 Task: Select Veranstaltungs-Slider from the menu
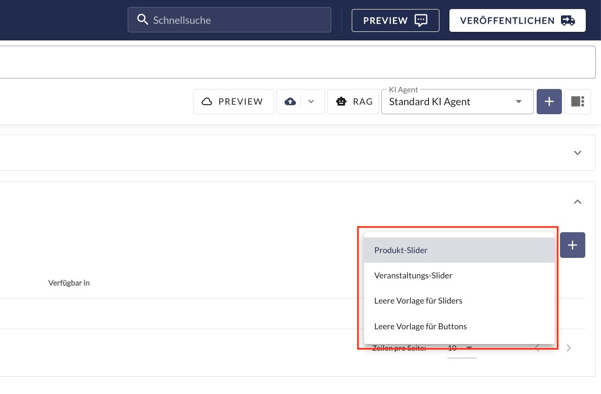[459, 276]
